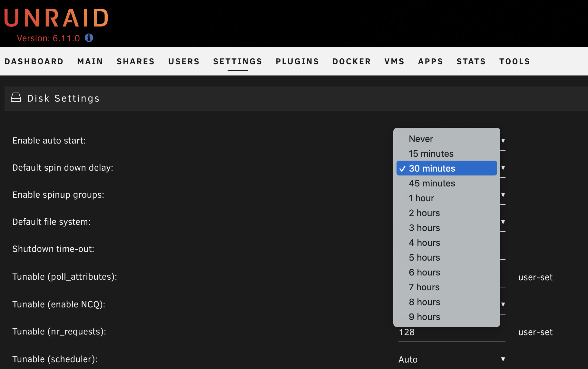The width and height of the screenshot is (588, 369).
Task: Pick 1 hour from the dropdown list
Action: click(x=421, y=198)
